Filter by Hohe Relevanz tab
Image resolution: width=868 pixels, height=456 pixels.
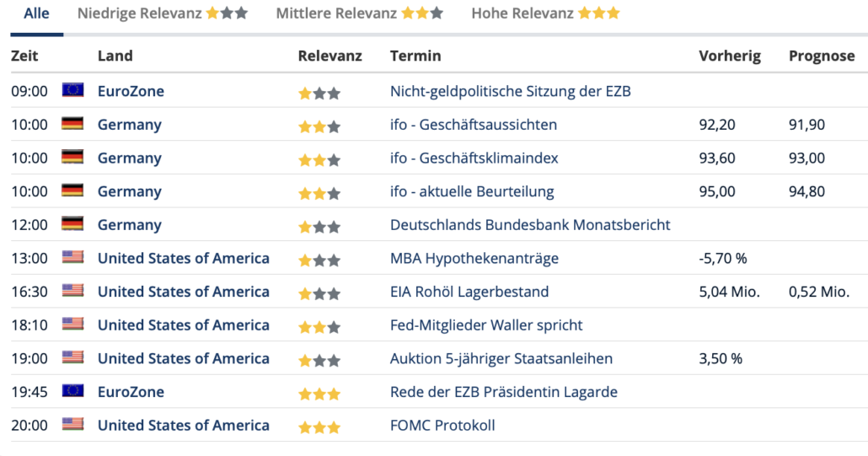tap(546, 13)
